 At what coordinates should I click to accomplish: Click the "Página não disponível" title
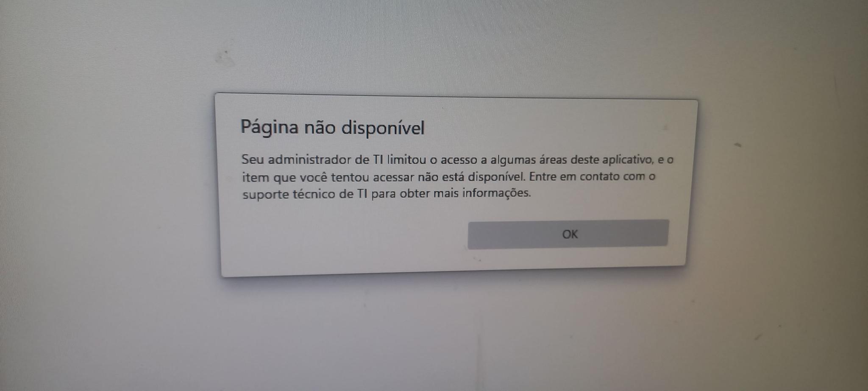point(332,127)
